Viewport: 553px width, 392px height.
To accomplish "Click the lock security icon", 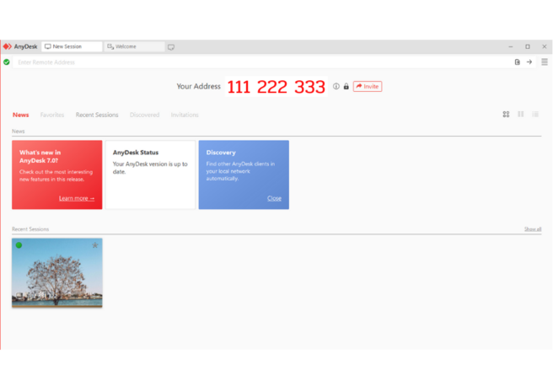I will click(346, 87).
